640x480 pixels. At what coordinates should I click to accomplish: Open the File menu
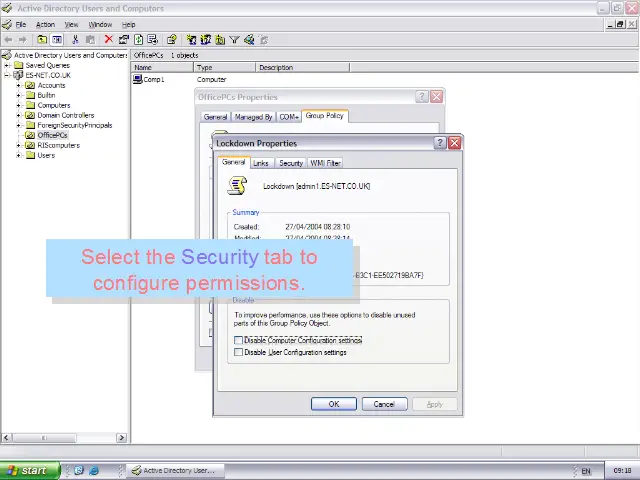(21, 24)
